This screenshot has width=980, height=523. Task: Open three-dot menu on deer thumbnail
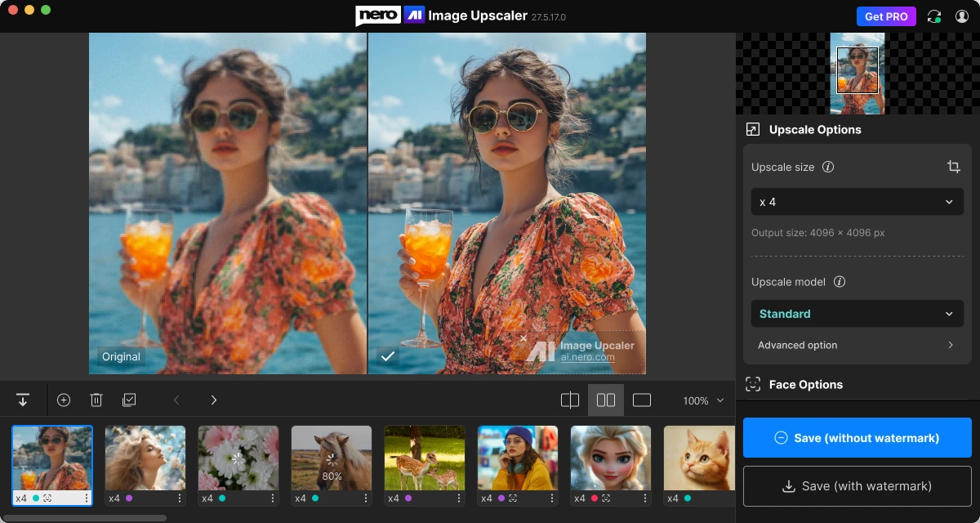coord(459,498)
